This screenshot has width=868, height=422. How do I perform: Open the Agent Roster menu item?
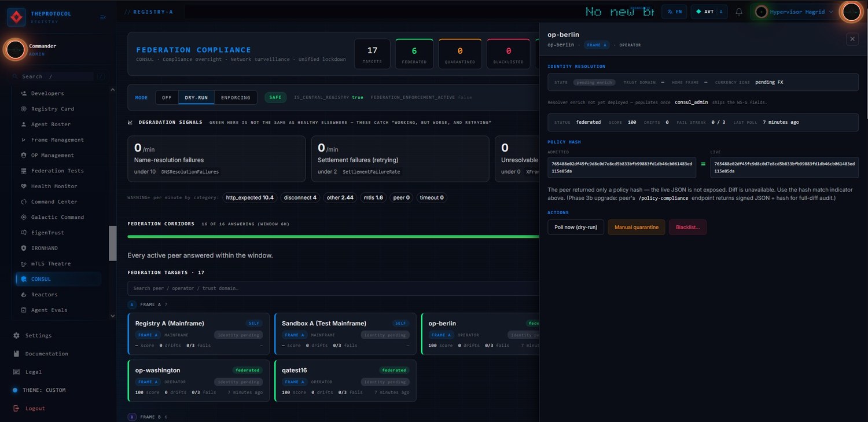pos(58,124)
